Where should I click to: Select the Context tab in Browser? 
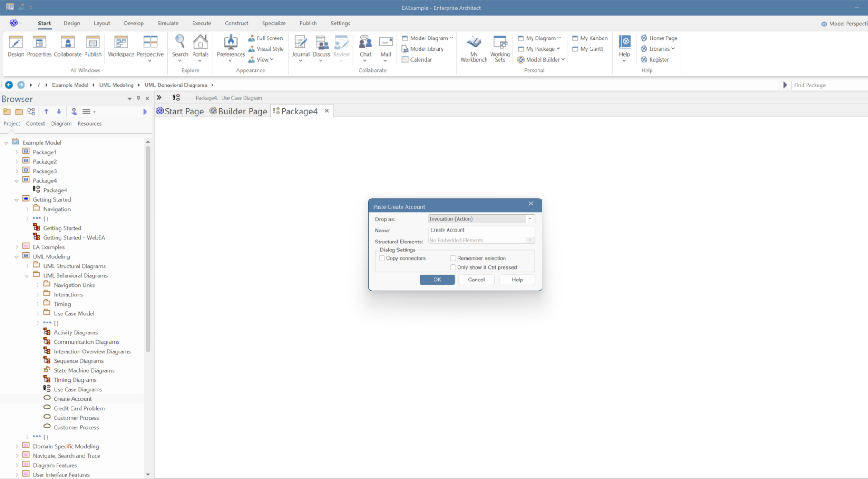35,123
